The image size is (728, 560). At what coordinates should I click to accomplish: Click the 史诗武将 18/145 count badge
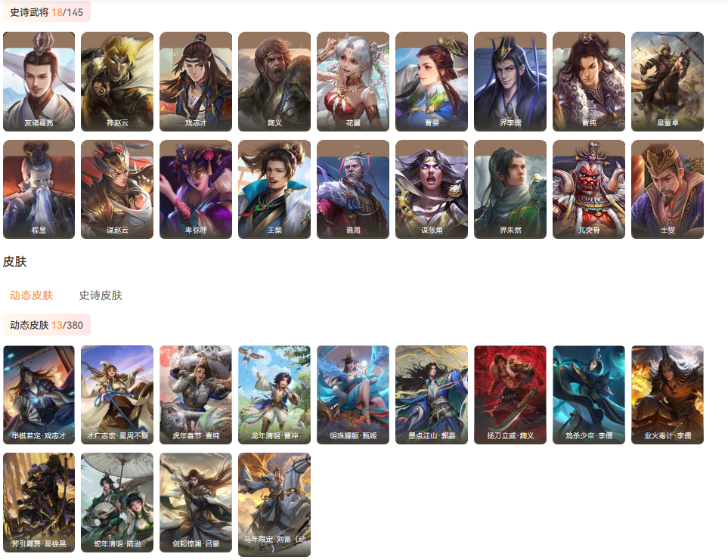coord(46,12)
